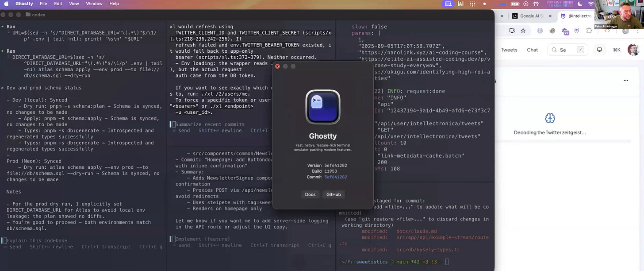Image resolution: width=644 pixels, height=271 pixels.
Task: Click the play circle menu bar icon
Action: pyautogui.click(x=525, y=4)
